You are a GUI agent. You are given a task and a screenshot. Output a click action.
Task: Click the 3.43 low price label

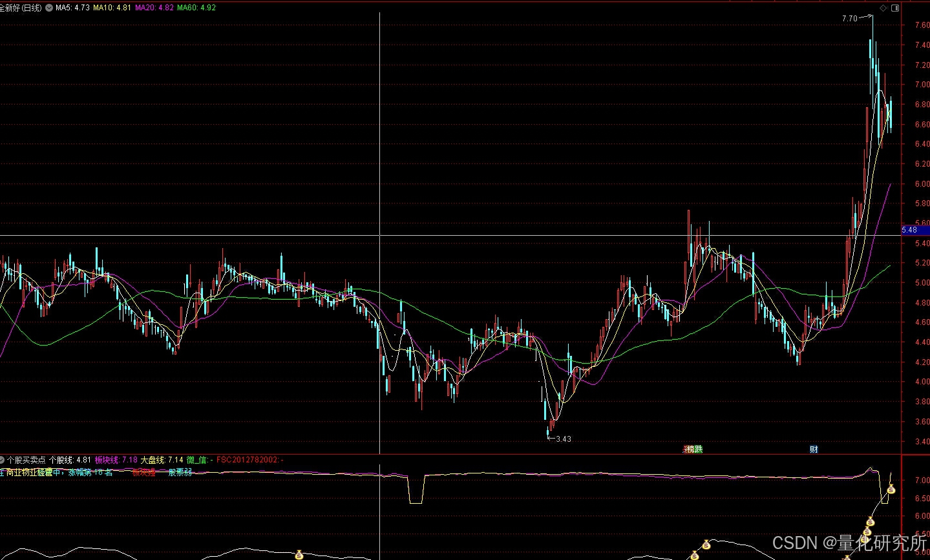pos(563,439)
